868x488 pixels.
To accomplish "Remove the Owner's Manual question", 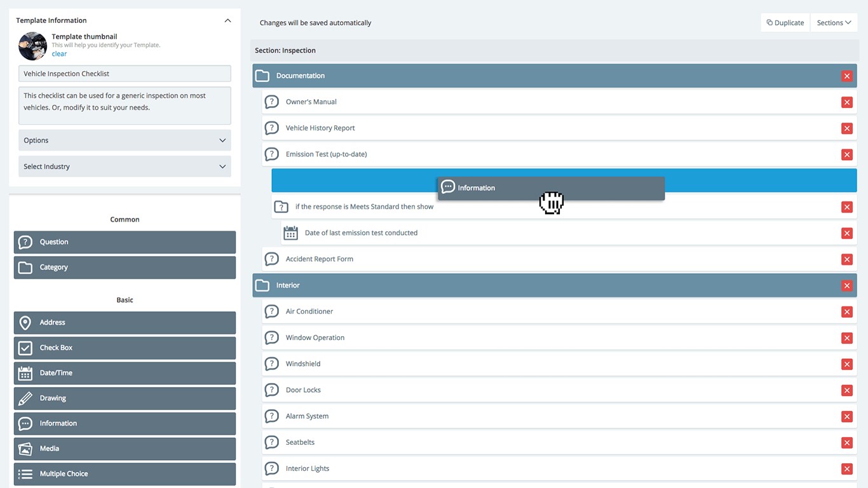I will 847,102.
